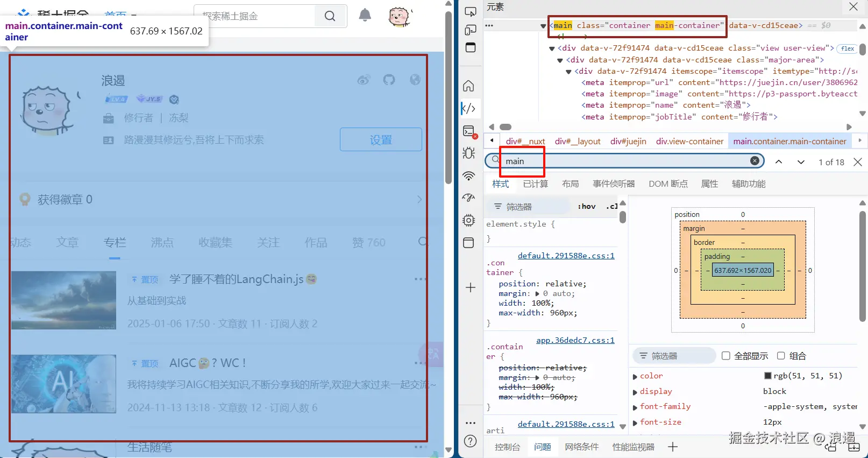Screen dimensions: 868x458
Task: Open row actions ellipsis for main element
Action: pos(489,25)
